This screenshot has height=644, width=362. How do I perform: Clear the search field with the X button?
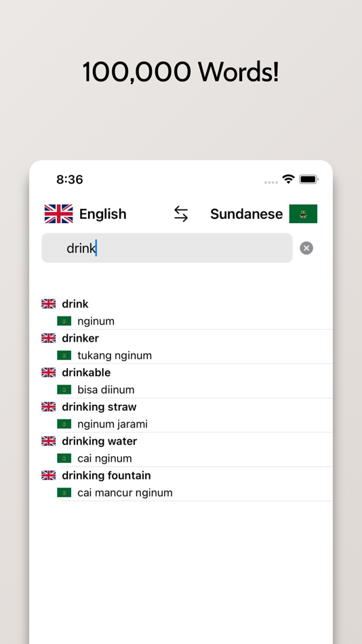(x=306, y=248)
